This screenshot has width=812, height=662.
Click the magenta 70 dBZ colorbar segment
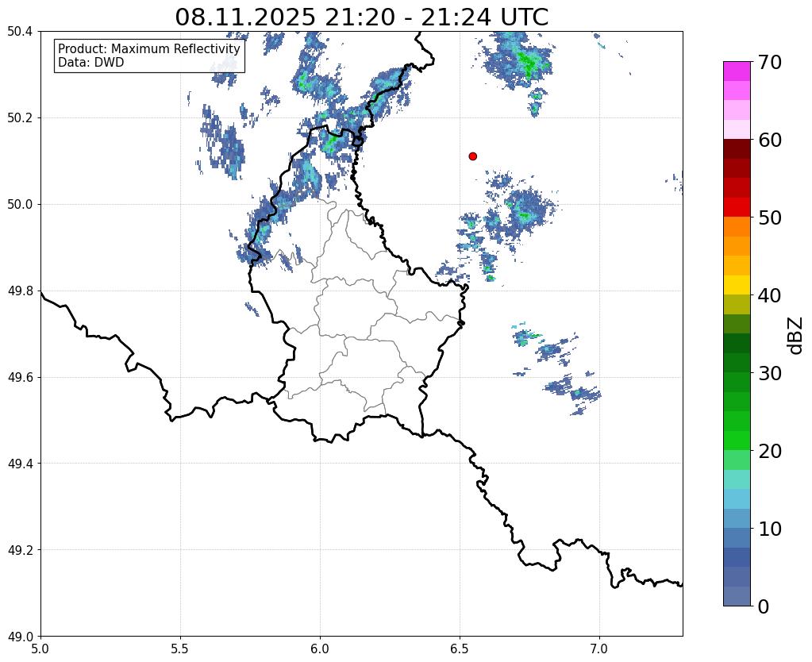point(737,71)
